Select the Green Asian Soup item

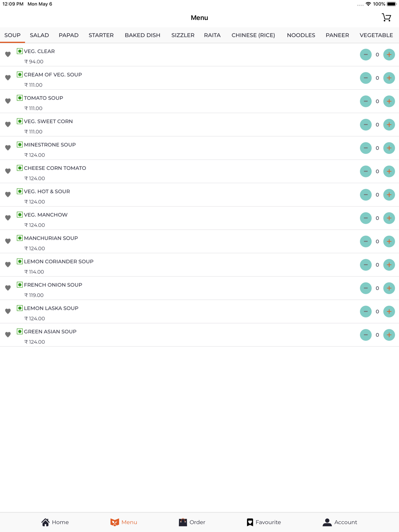tap(199, 335)
